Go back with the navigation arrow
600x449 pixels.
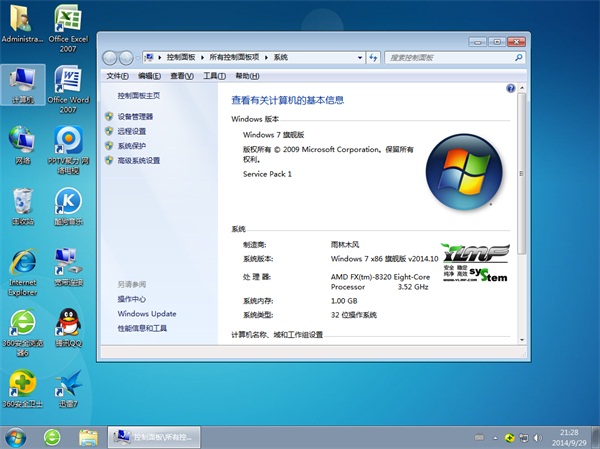tap(109, 58)
